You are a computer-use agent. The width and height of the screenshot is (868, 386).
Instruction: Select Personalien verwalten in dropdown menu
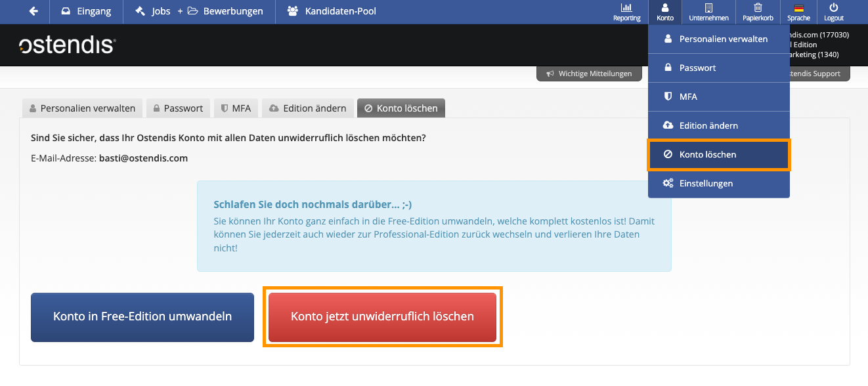719,39
